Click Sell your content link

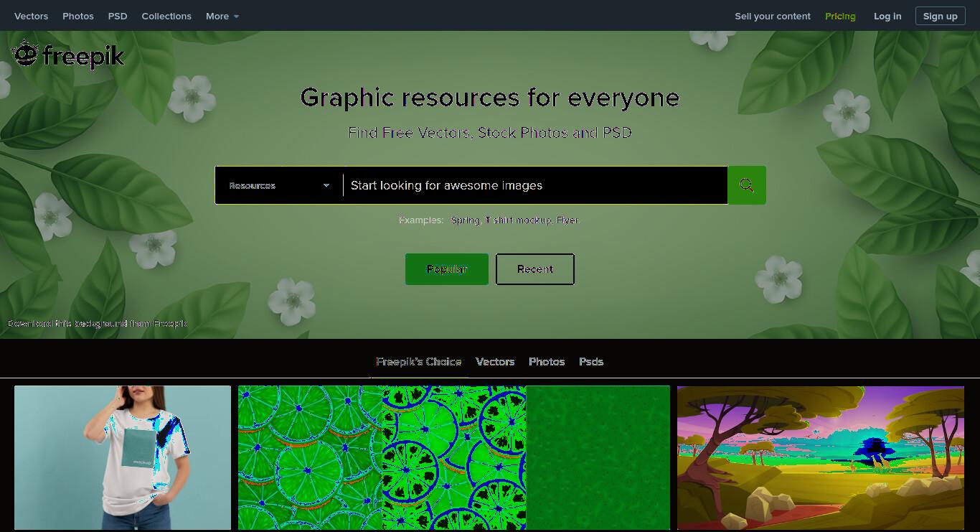click(x=773, y=16)
